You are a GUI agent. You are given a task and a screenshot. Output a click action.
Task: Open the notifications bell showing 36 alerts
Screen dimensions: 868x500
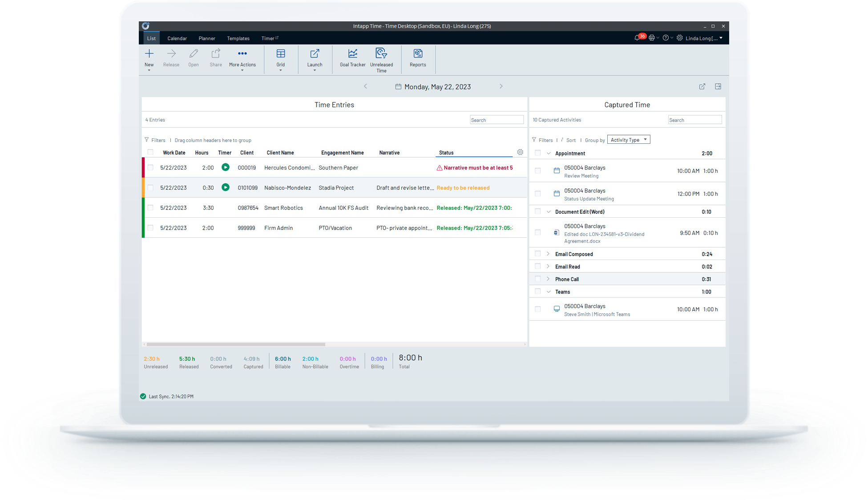(x=636, y=38)
